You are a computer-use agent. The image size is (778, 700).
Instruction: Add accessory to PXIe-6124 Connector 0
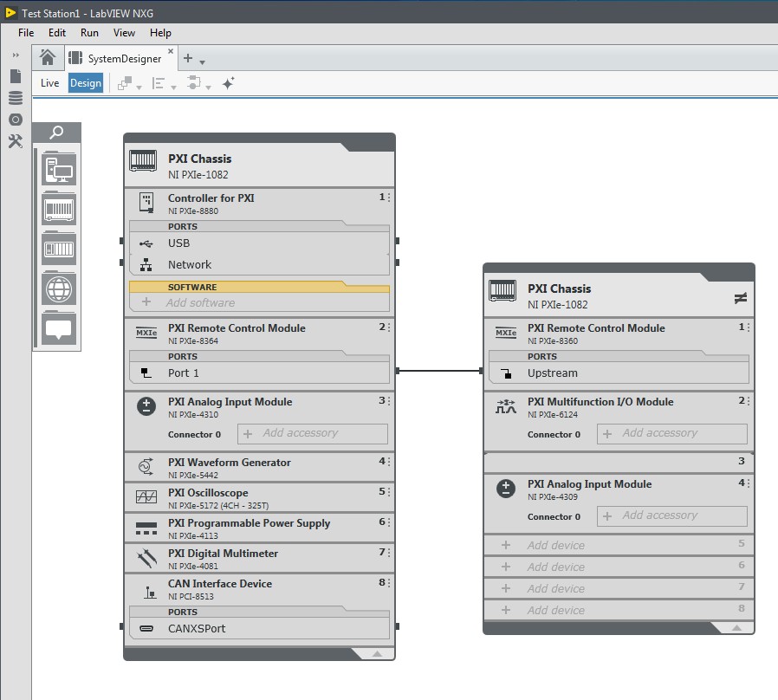(672, 433)
